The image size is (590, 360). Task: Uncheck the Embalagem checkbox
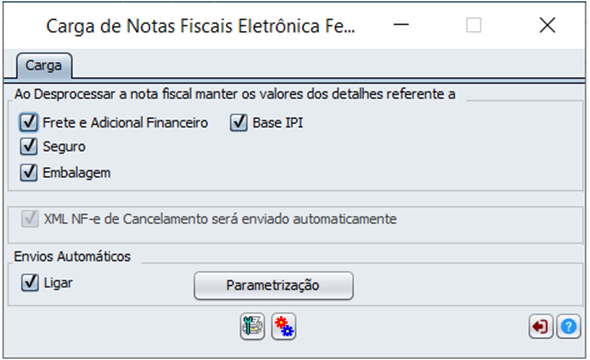(x=29, y=173)
